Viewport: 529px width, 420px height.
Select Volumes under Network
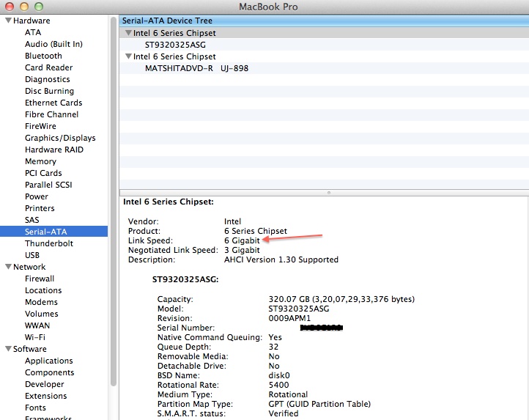click(42, 314)
